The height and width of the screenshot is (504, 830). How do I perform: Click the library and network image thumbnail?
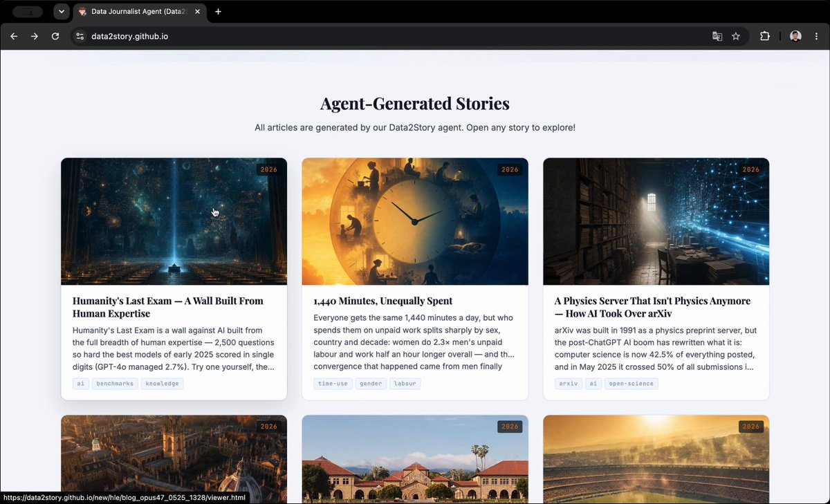click(656, 221)
